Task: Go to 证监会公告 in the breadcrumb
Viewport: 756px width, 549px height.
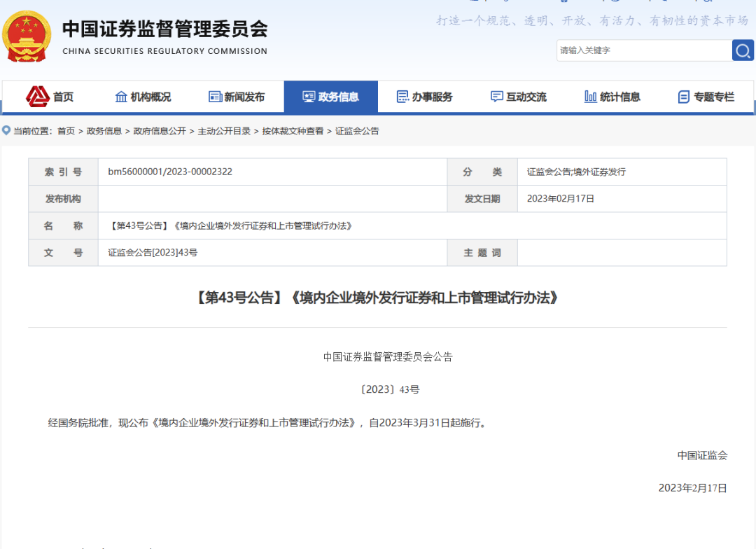Action: [357, 131]
